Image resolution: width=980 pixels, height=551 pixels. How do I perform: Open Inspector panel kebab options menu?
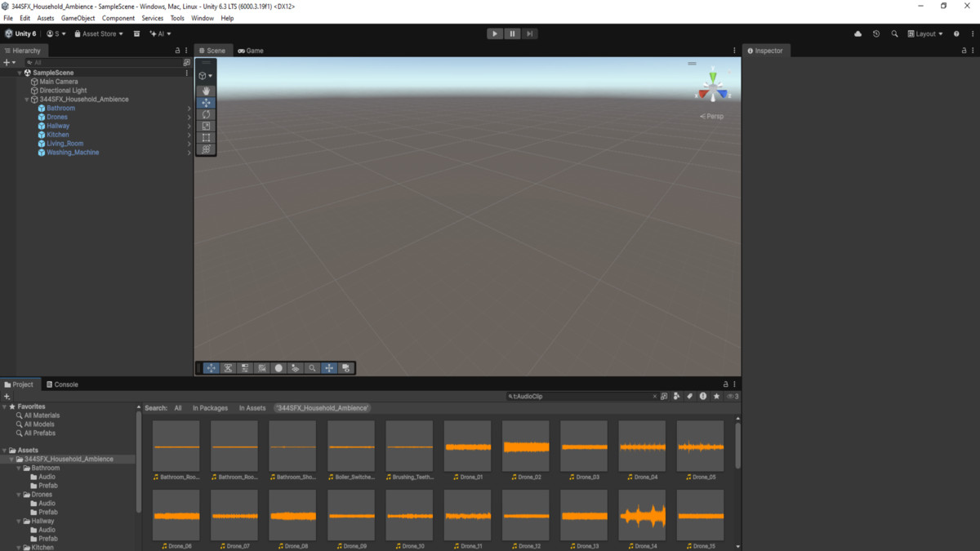pos(973,51)
